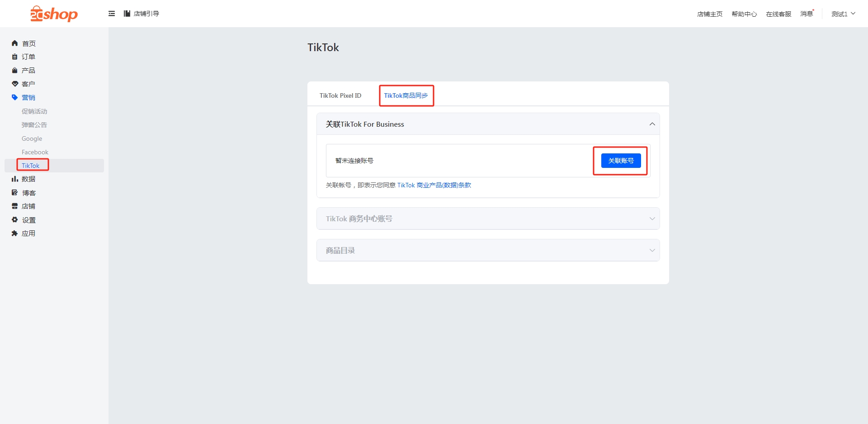Screen dimensions: 868x424
Task: Click the 营销 tag icon
Action: click(x=14, y=97)
